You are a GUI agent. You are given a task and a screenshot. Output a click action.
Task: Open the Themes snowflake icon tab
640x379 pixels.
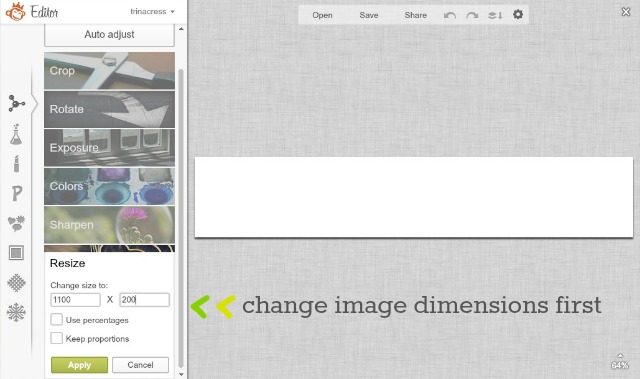click(16, 313)
